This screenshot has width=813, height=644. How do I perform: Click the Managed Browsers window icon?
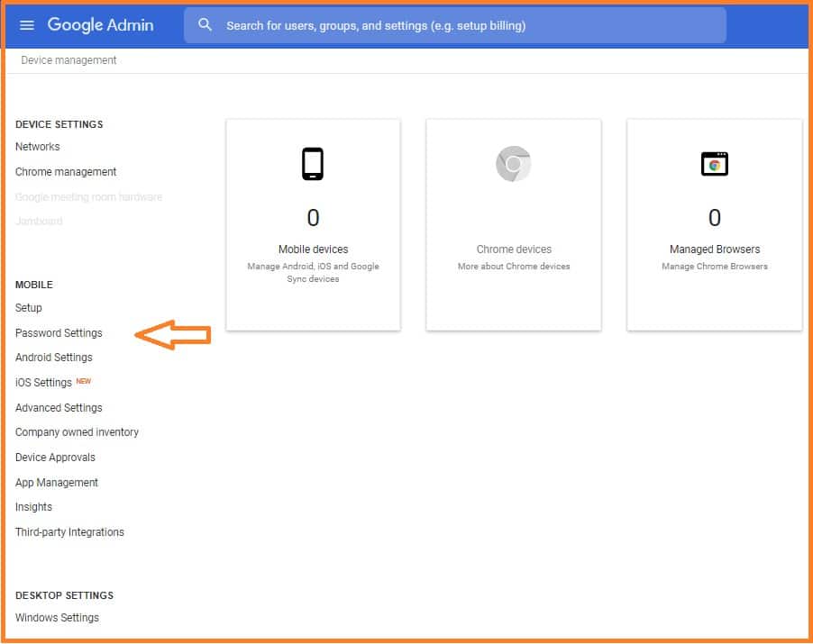pos(715,164)
